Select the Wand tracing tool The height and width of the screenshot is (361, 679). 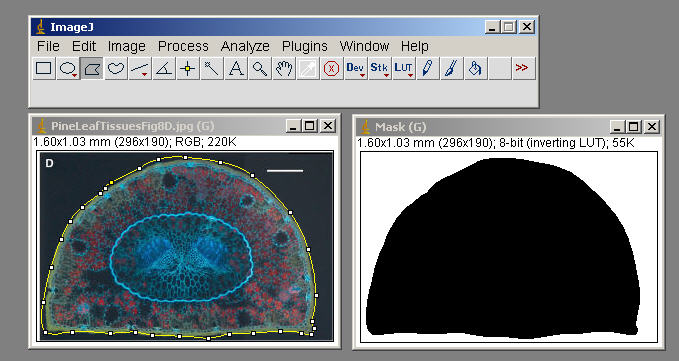(x=212, y=68)
